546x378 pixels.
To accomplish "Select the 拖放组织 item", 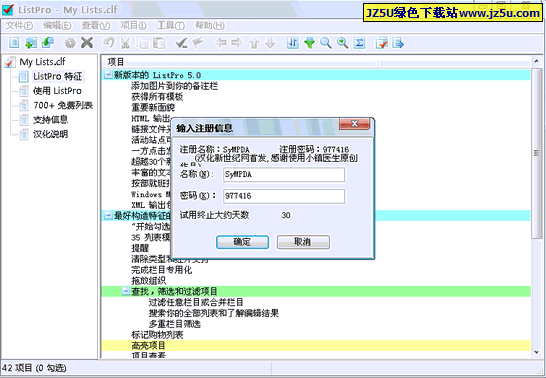I will pyautogui.click(x=148, y=281).
